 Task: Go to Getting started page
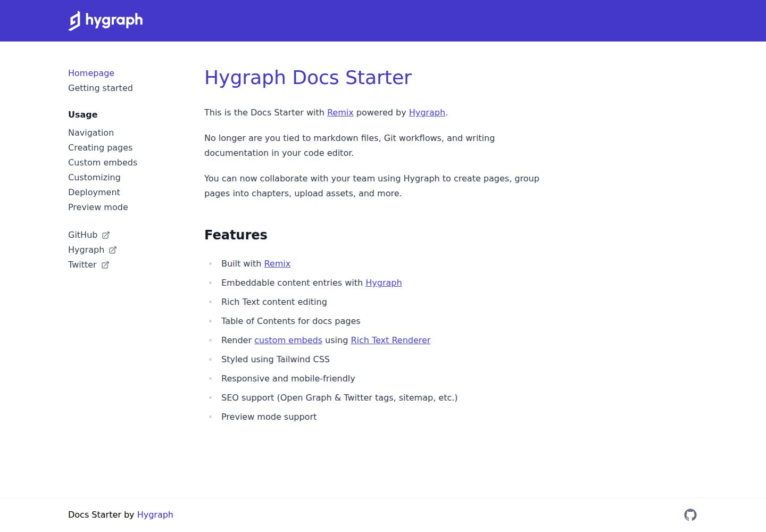click(101, 88)
